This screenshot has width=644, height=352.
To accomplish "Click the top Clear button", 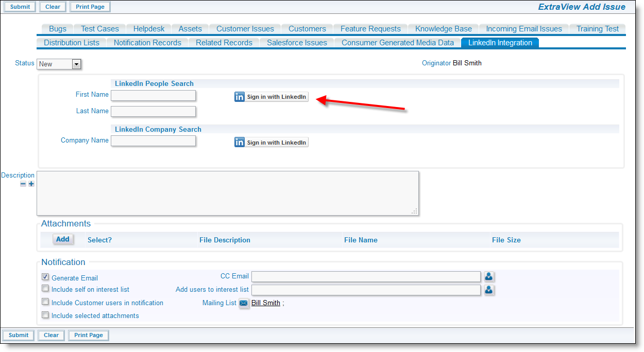I will [x=53, y=7].
